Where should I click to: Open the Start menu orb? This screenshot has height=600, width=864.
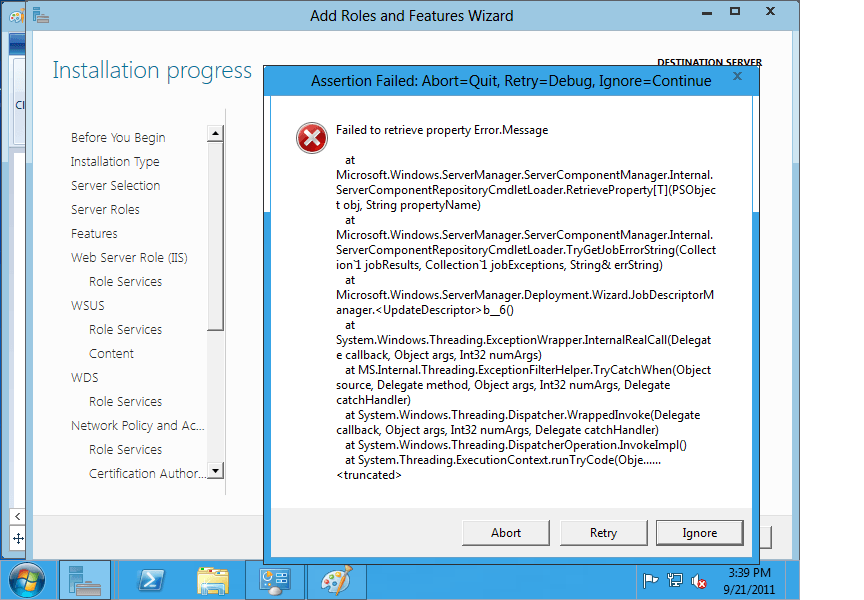tap(26, 581)
